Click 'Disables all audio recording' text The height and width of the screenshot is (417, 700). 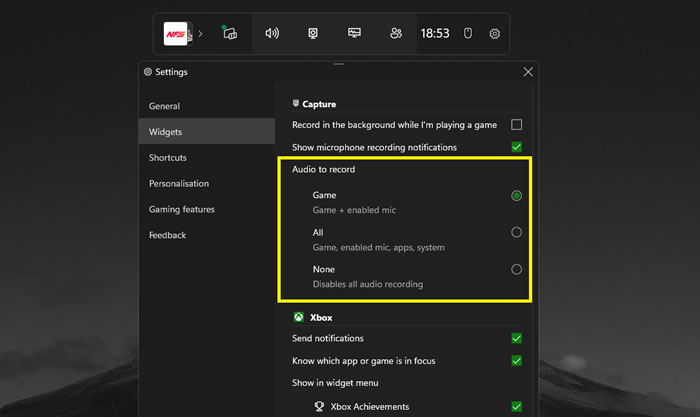coord(368,284)
